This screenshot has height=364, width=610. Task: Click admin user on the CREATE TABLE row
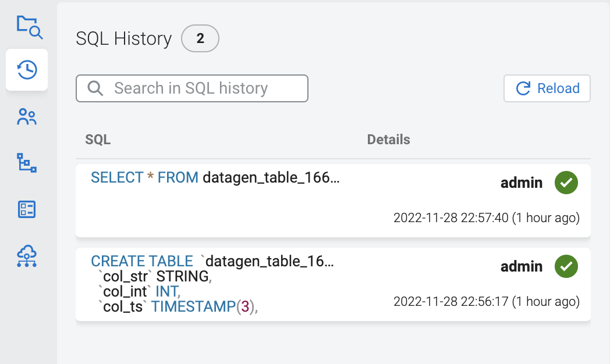pos(522,267)
